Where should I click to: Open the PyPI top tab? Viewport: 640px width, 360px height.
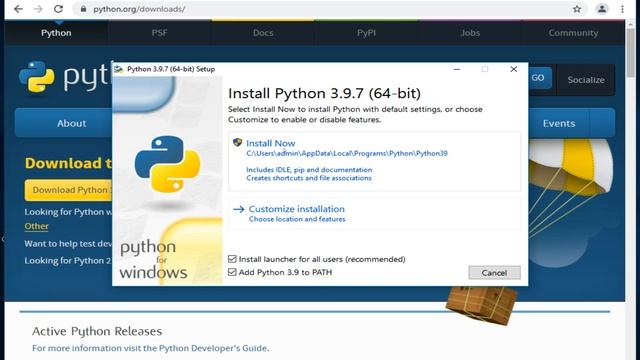(x=366, y=33)
